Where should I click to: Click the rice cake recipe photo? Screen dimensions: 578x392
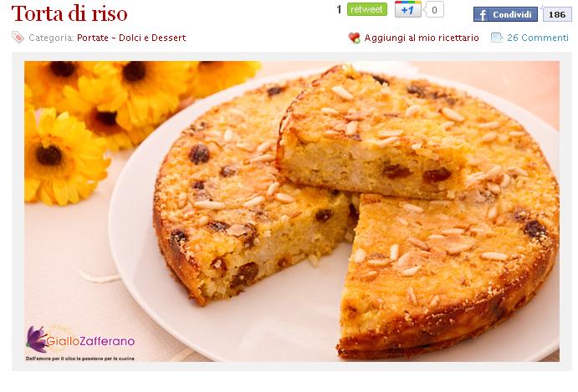click(x=292, y=211)
